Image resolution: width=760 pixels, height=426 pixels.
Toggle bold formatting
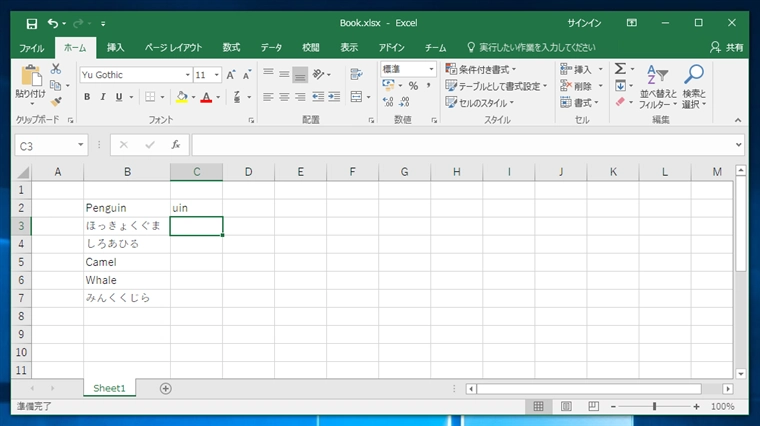pos(87,97)
